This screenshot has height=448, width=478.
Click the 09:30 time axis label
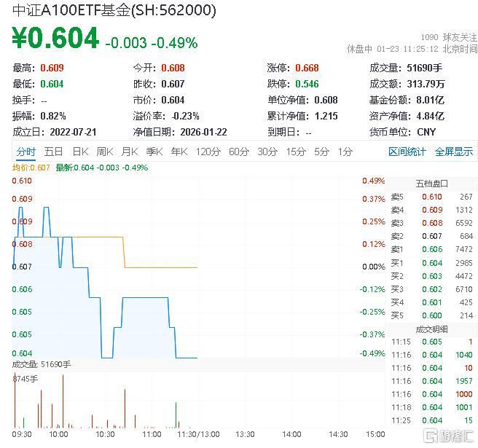(x=22, y=434)
